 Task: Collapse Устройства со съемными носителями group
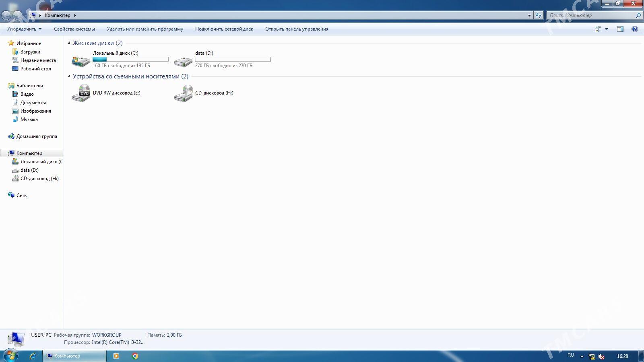click(x=69, y=76)
